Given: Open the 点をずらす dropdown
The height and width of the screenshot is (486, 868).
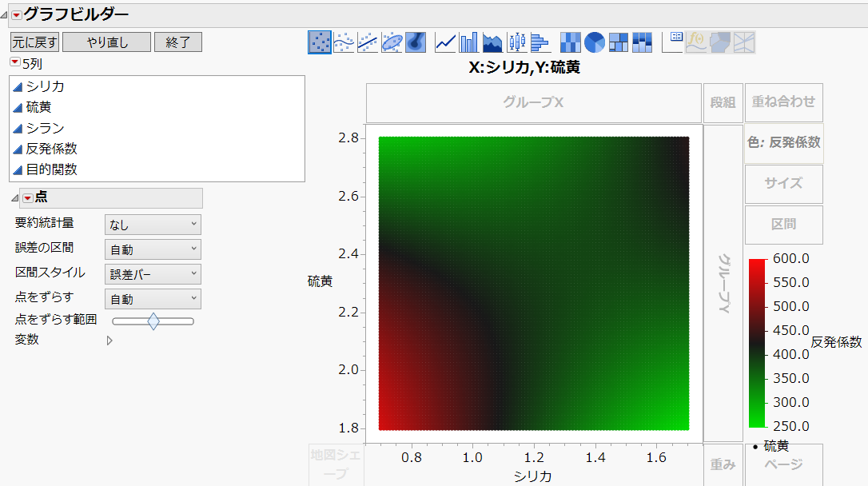Looking at the screenshot, I should click(x=153, y=299).
